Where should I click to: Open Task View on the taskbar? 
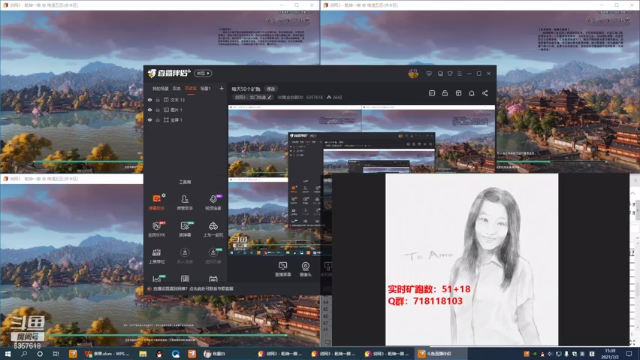coord(56,354)
